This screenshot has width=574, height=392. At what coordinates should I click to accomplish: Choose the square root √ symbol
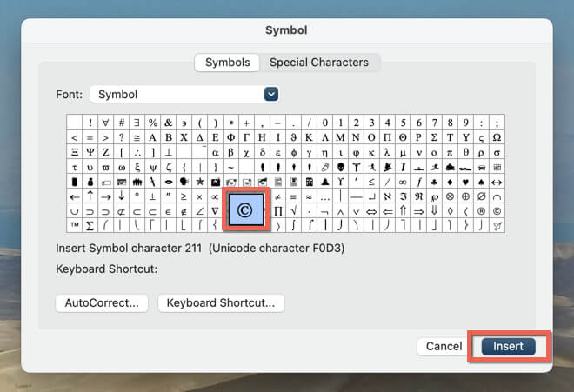click(293, 210)
